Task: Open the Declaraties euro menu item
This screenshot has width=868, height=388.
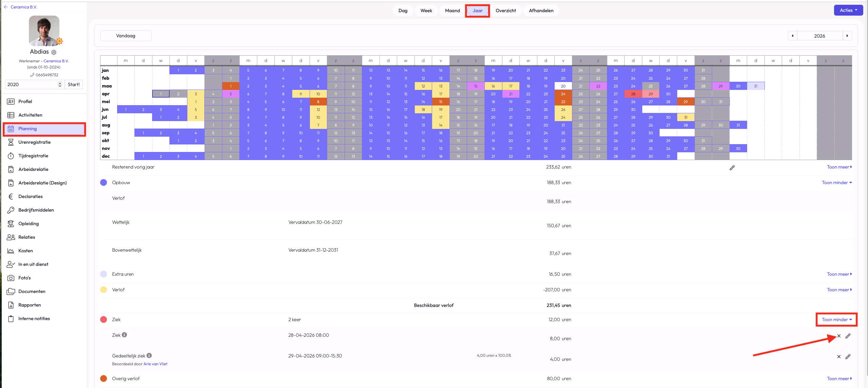Action: click(x=30, y=196)
